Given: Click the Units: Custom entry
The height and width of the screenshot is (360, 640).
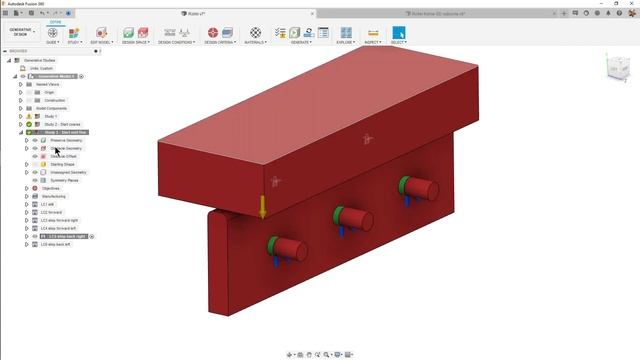Looking at the screenshot, I should click(x=41, y=68).
